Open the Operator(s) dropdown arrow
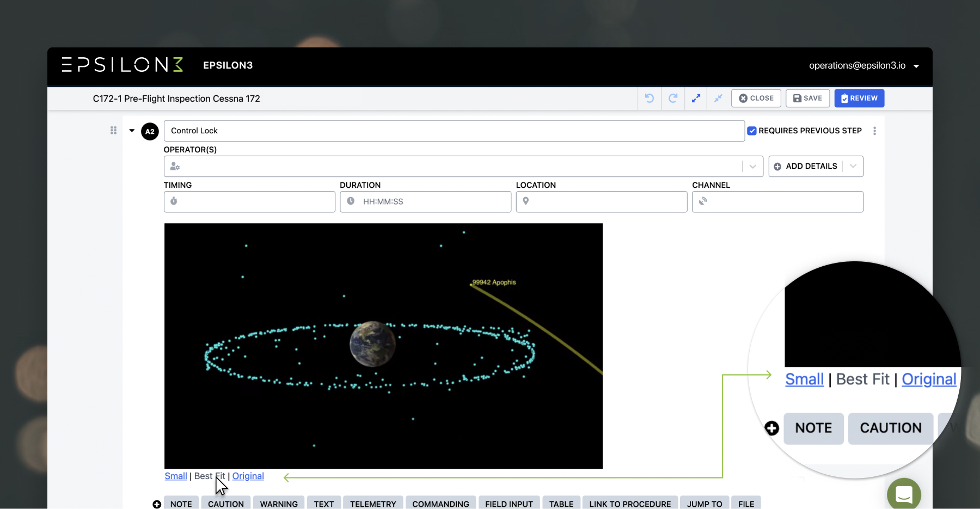 click(752, 167)
